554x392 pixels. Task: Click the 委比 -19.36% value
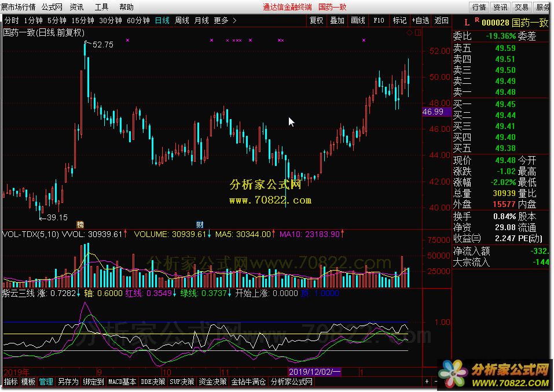[x=501, y=36]
